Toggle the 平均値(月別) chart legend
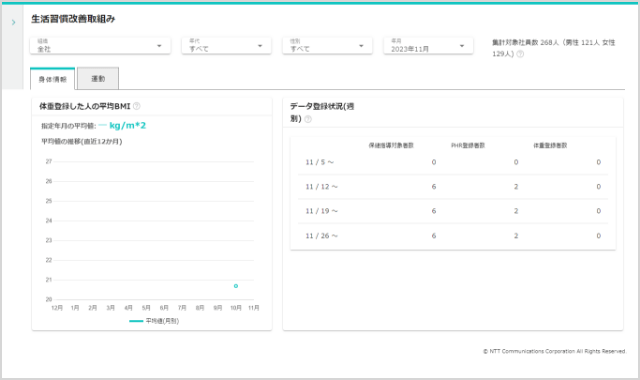 (x=154, y=321)
